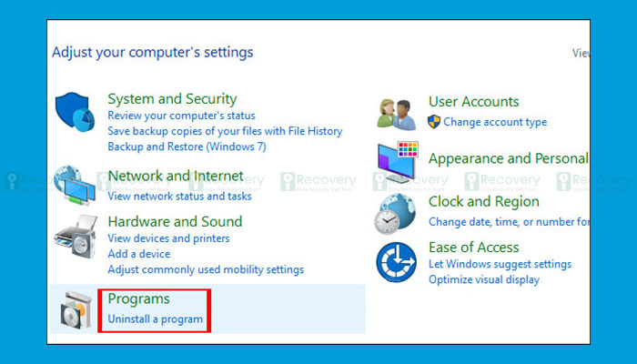Open the Programs category heading
Screen dimensions: 637x364
click(x=139, y=299)
